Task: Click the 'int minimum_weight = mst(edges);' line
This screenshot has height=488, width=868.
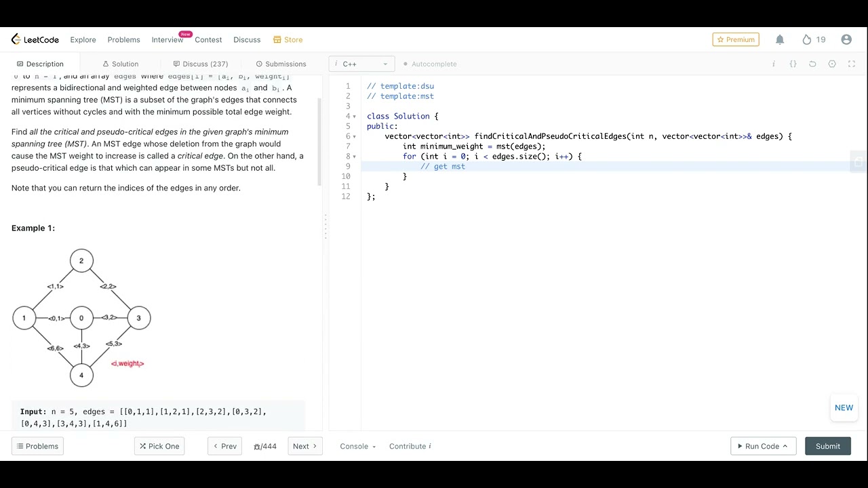Action: (474, 146)
